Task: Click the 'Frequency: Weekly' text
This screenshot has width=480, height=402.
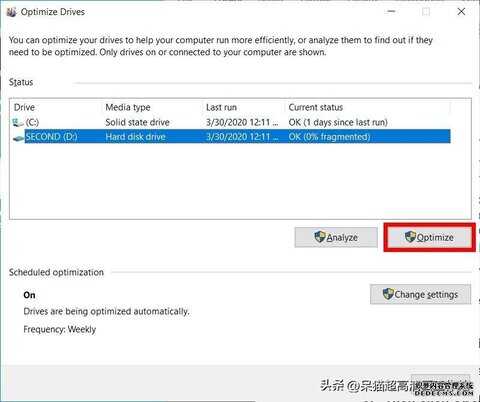Action: click(x=60, y=329)
